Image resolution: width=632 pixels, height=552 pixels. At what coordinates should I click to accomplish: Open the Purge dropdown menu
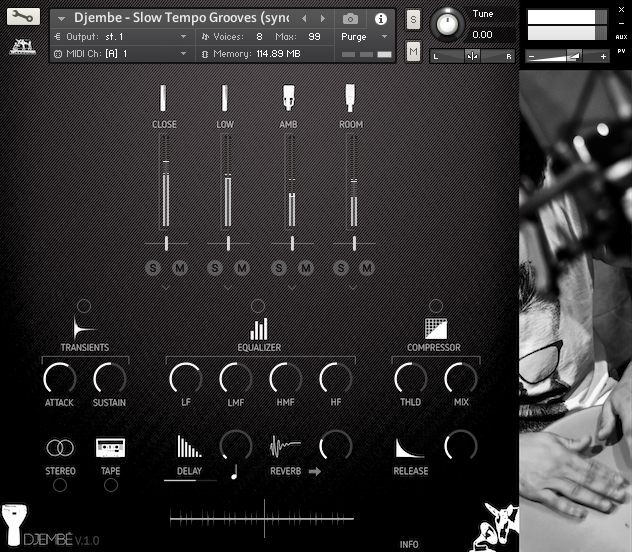click(x=364, y=37)
